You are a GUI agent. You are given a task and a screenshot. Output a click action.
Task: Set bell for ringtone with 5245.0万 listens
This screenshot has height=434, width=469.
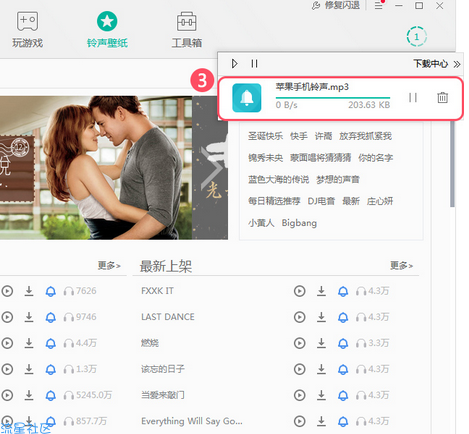(51, 395)
